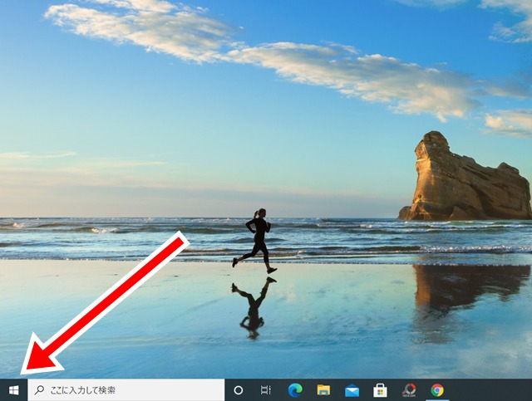Open the gray-and-red circular app icon
This screenshot has width=532, height=401.
[x=409, y=390]
